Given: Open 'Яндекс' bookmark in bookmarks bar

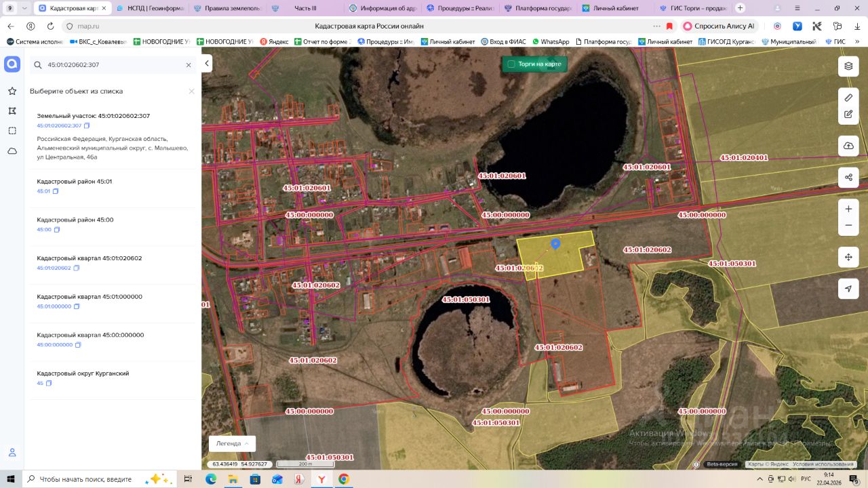Looking at the screenshot, I should (274, 42).
